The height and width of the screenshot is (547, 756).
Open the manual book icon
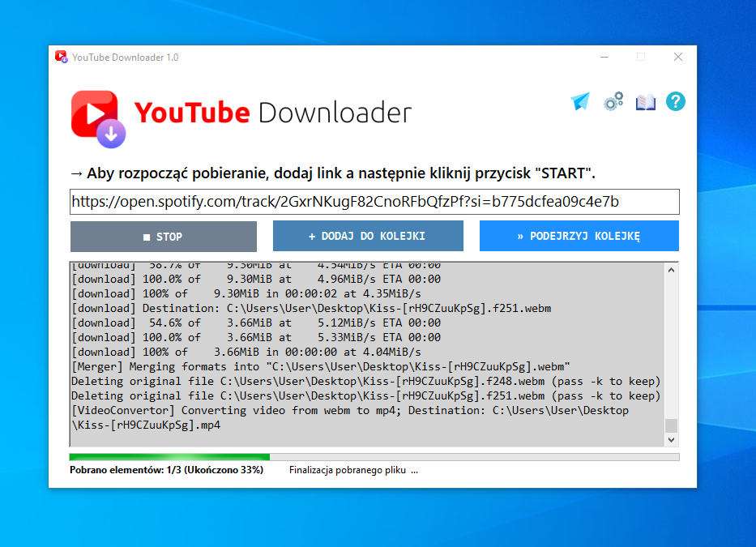tap(645, 102)
